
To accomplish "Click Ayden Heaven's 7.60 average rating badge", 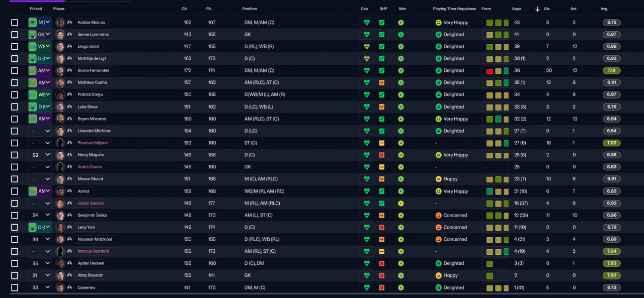I will click(612, 264).
